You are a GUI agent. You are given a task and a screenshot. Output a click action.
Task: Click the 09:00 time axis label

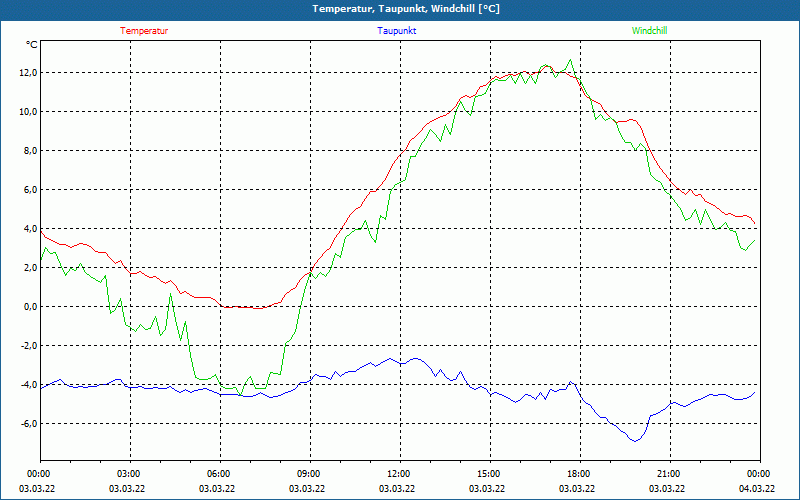pyautogui.click(x=308, y=474)
